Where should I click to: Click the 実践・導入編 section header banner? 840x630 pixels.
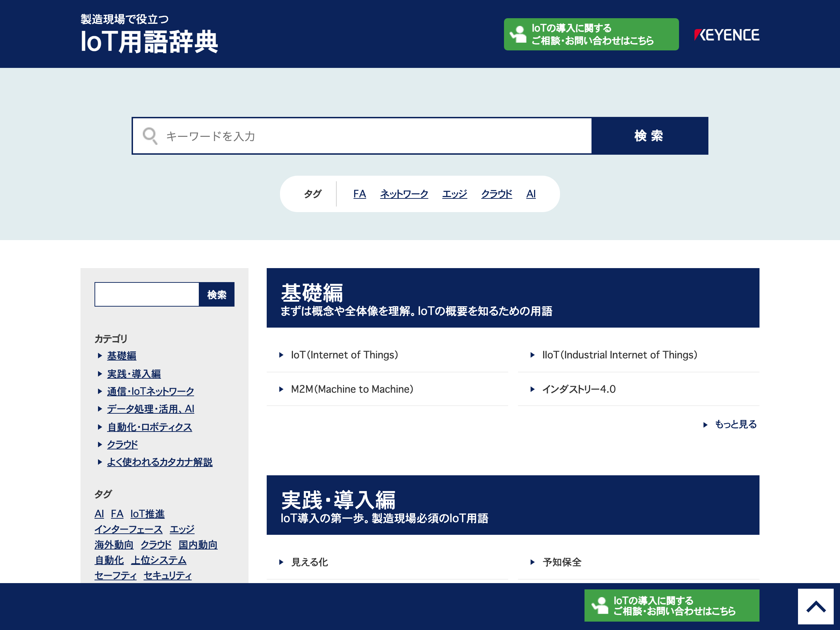point(513,505)
